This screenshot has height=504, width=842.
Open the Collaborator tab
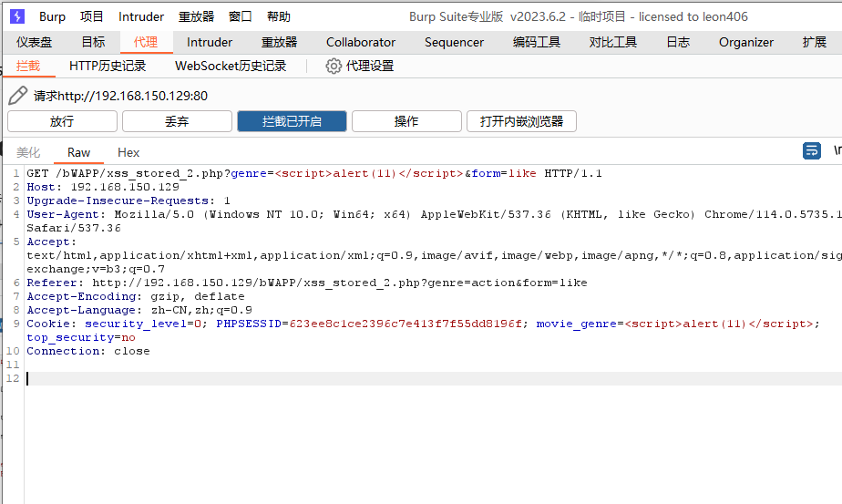361,42
